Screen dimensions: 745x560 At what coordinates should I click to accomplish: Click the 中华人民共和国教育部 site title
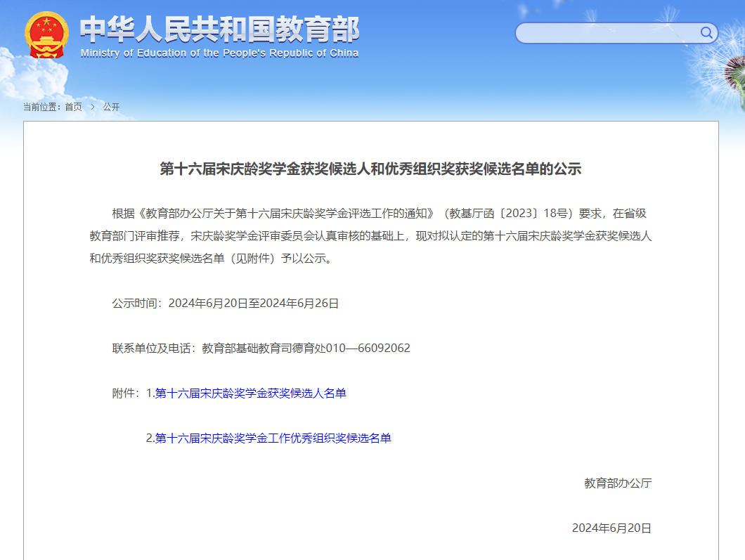[219, 30]
